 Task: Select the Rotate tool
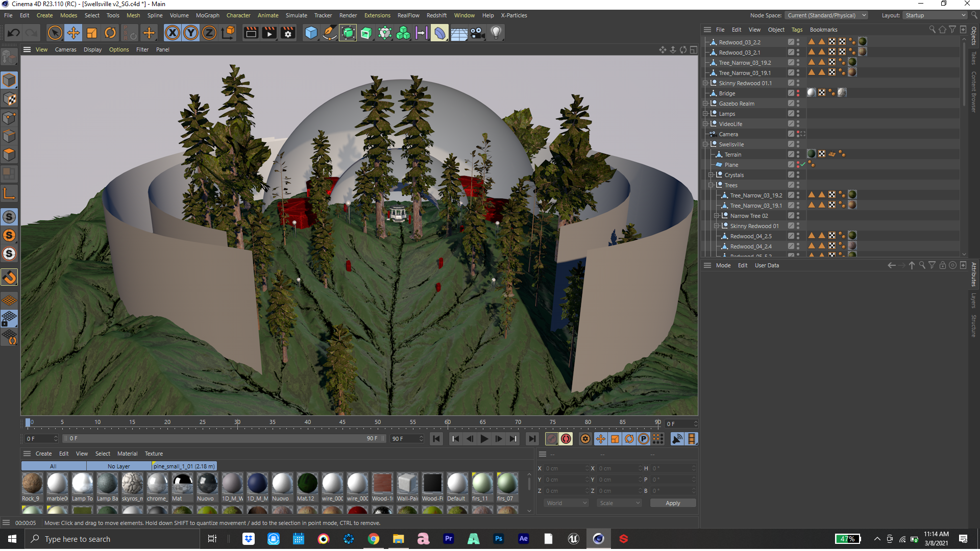click(110, 33)
